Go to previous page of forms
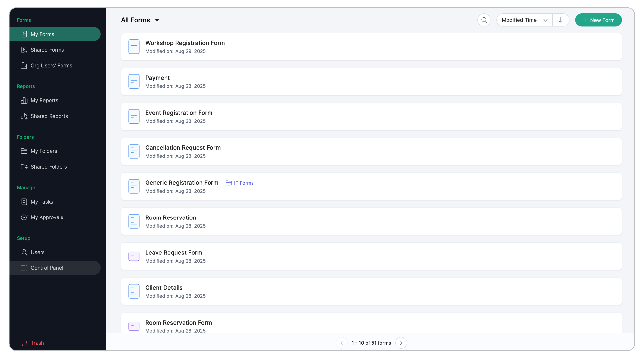Viewport: 644px width, 362px height. click(x=341, y=343)
